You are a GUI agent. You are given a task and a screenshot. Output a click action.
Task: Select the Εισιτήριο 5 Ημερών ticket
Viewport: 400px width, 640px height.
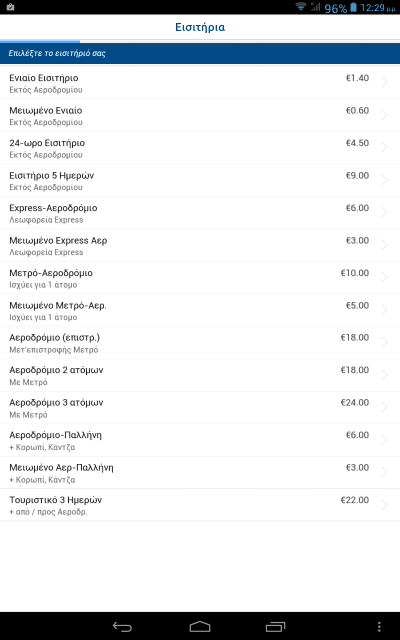click(x=200, y=180)
